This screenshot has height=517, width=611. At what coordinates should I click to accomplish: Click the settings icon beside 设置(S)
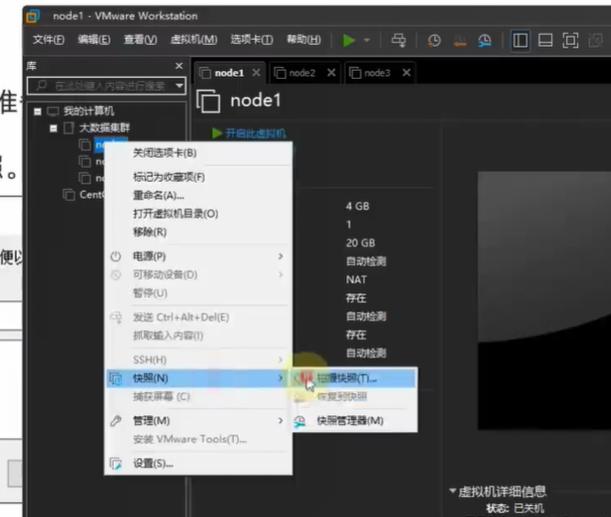[x=116, y=464]
